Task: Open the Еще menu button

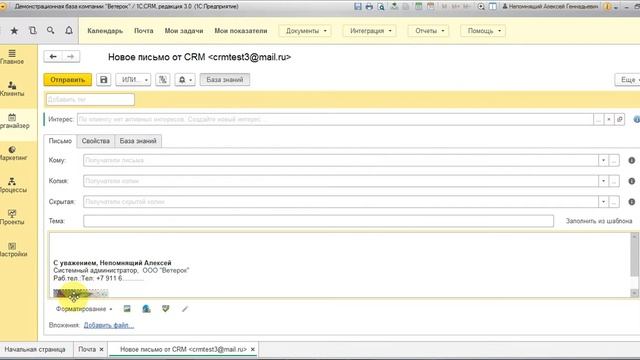Action: [x=629, y=80]
